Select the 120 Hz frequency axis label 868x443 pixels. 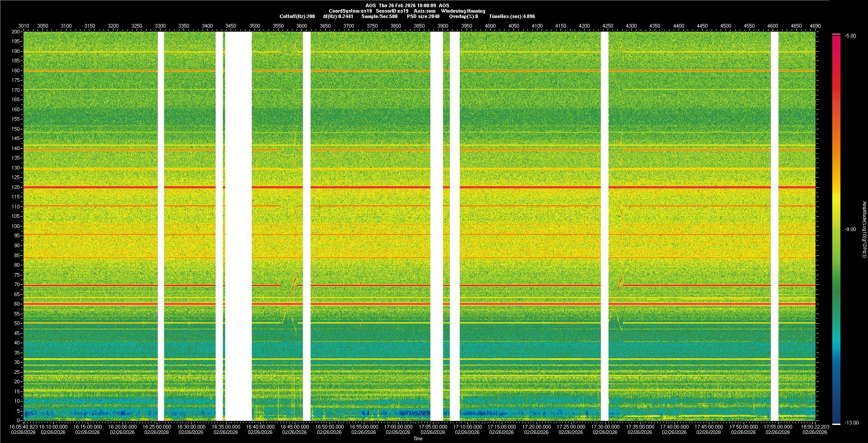pos(16,187)
